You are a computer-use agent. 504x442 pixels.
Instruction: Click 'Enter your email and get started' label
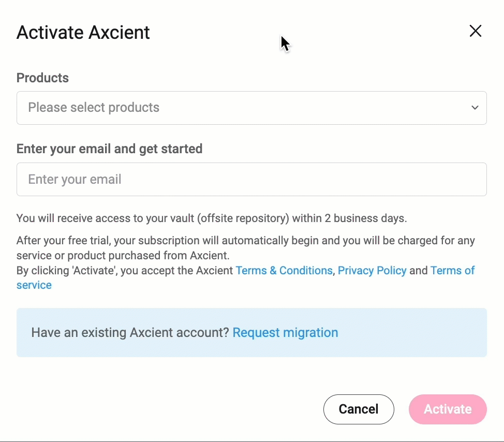pyautogui.click(x=110, y=149)
